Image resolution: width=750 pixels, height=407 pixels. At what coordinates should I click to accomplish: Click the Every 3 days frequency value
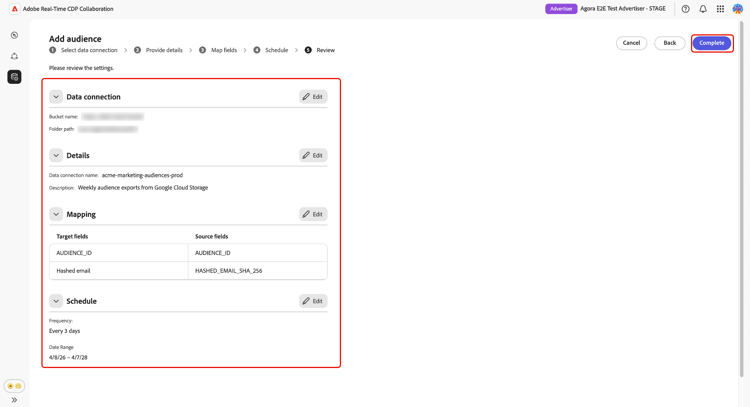[x=65, y=331]
